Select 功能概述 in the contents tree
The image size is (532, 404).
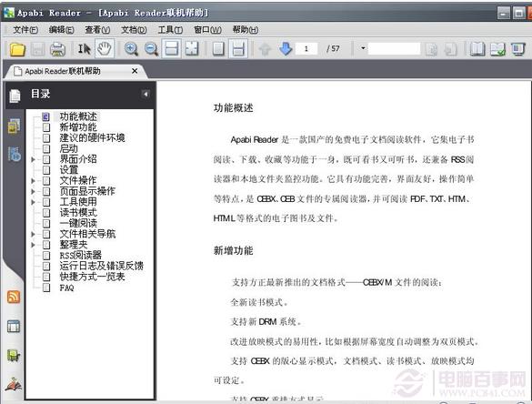(78, 116)
